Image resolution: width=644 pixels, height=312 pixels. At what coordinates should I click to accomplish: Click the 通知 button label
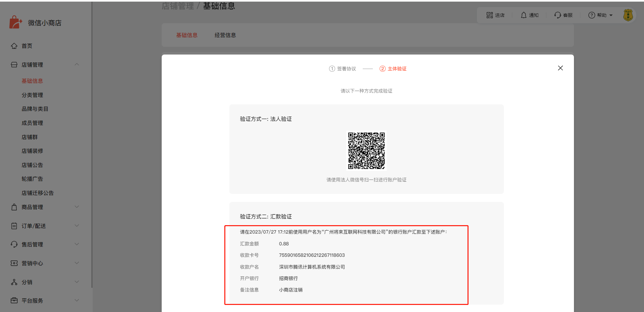(x=534, y=15)
